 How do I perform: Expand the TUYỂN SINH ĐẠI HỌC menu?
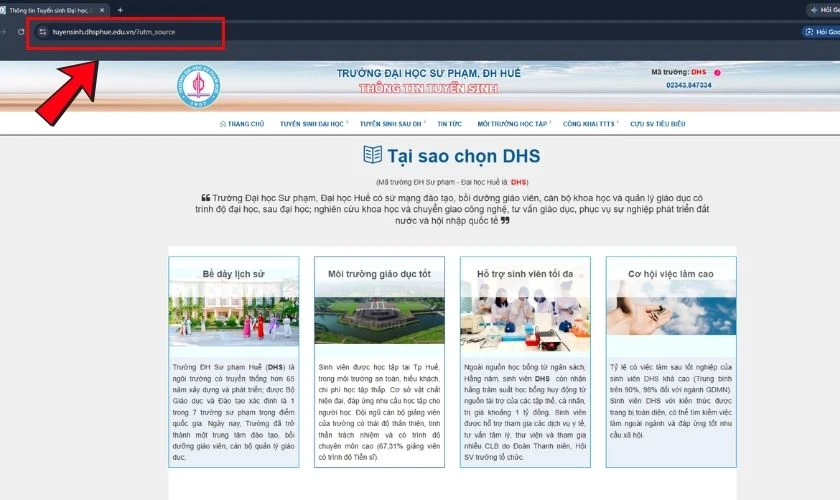coord(314,124)
